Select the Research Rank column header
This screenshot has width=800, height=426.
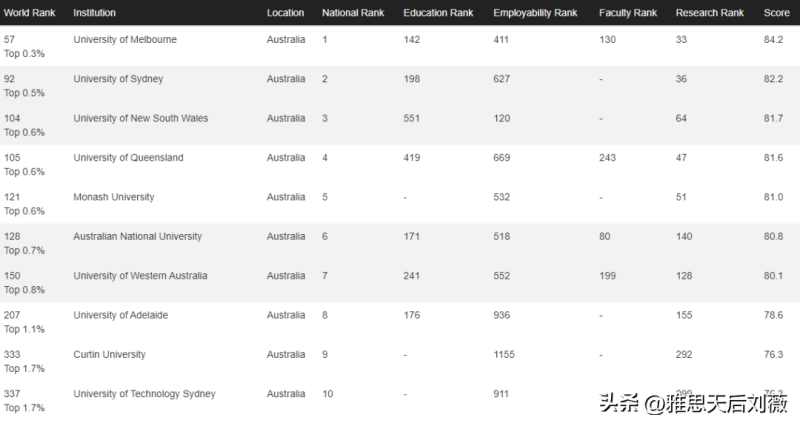710,13
